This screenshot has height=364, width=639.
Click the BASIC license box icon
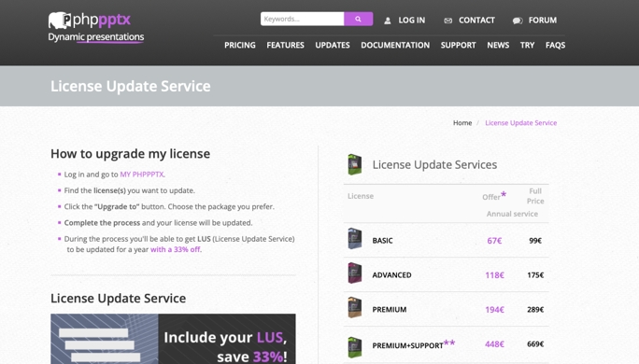point(355,239)
